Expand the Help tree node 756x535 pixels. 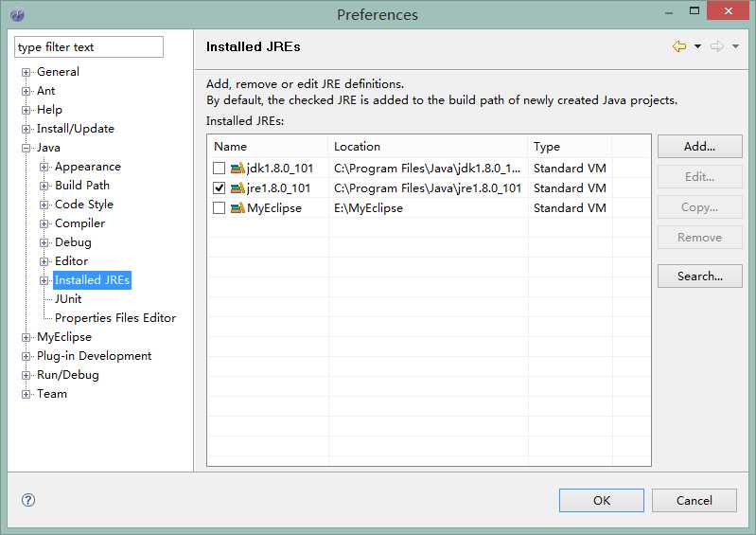26,110
